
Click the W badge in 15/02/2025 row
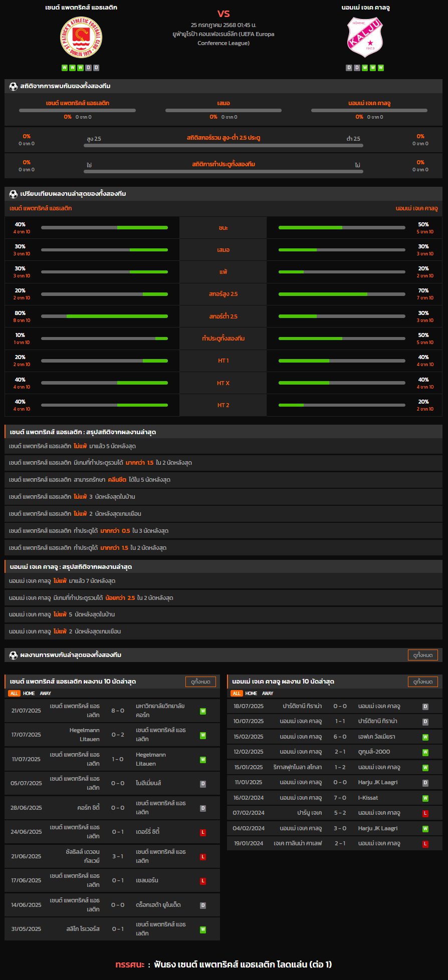pos(425,737)
